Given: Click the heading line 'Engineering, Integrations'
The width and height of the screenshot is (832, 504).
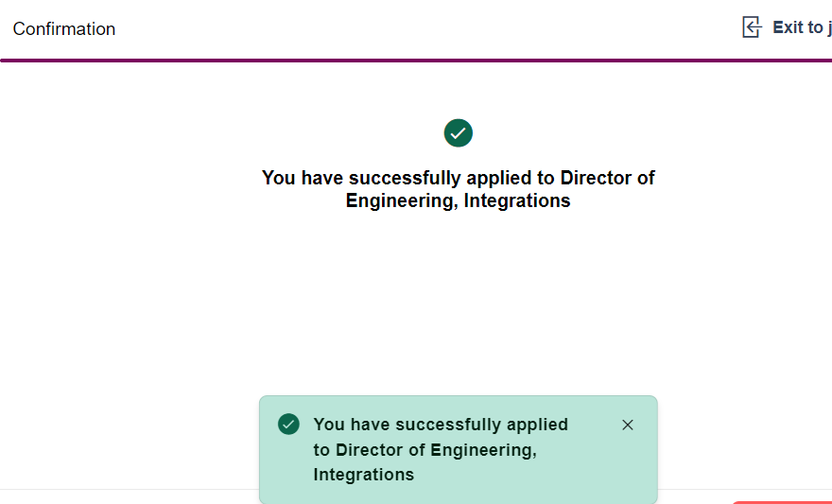Looking at the screenshot, I should coord(458,200).
